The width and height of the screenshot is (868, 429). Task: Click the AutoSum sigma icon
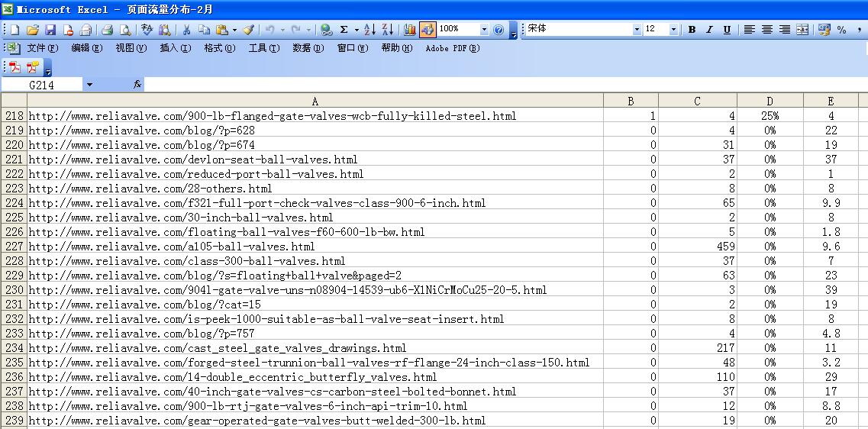[344, 30]
